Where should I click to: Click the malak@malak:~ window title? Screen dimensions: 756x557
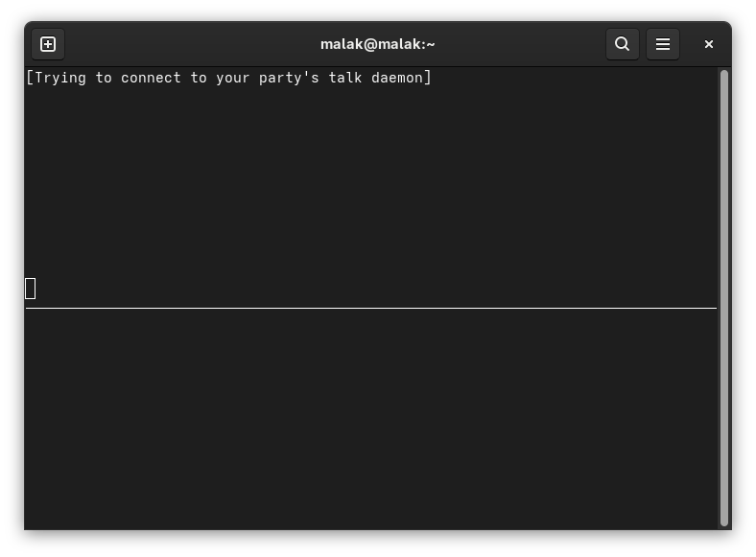click(x=377, y=44)
